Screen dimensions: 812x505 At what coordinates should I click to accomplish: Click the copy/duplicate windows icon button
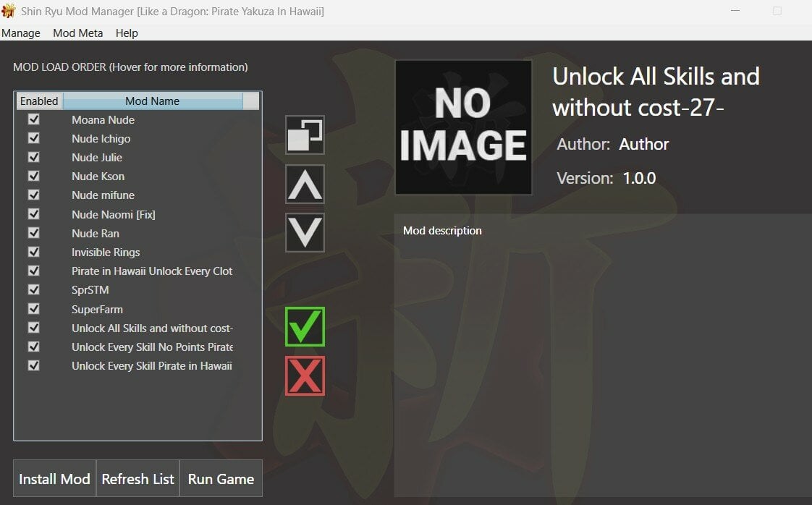point(305,135)
